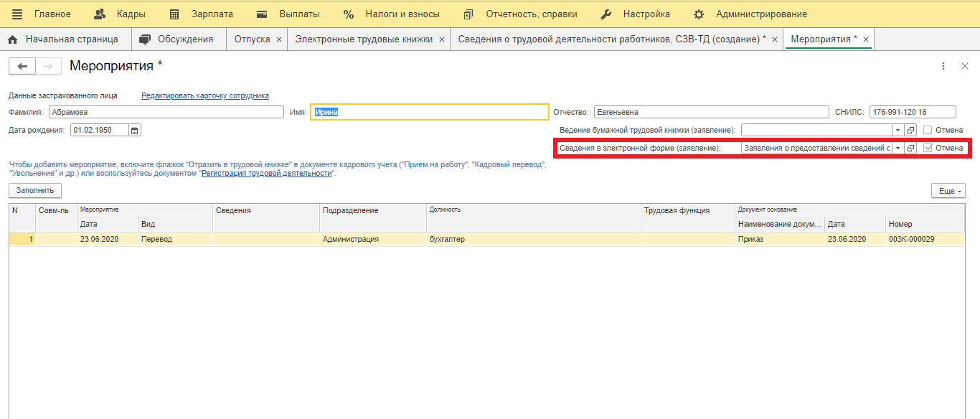Click the three-dot options icon of the form
980x419 pixels.
click(943, 66)
